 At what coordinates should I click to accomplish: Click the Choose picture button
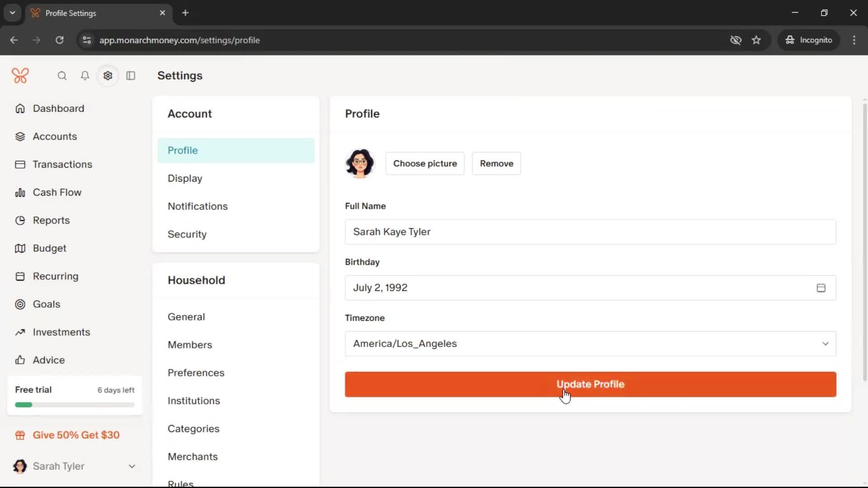[x=425, y=164]
